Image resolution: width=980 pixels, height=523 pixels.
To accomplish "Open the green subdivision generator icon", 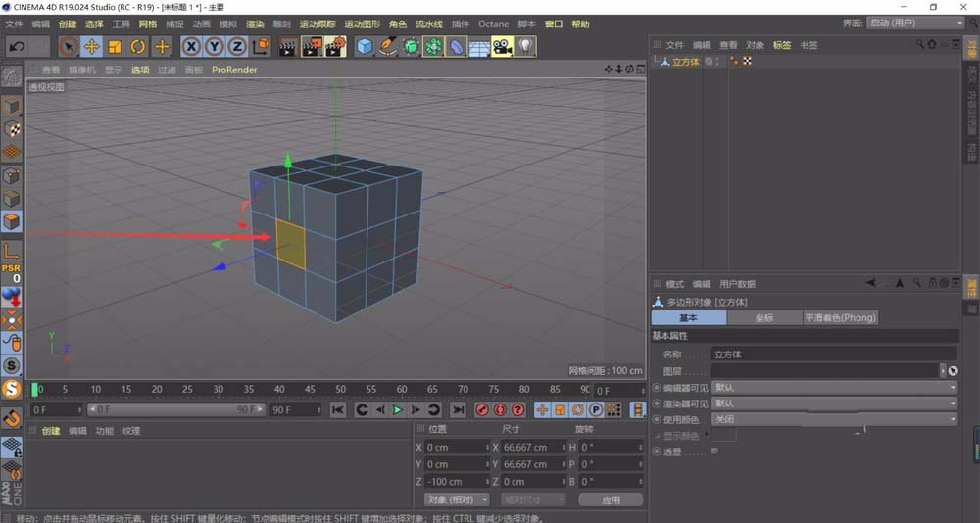I will (411, 47).
